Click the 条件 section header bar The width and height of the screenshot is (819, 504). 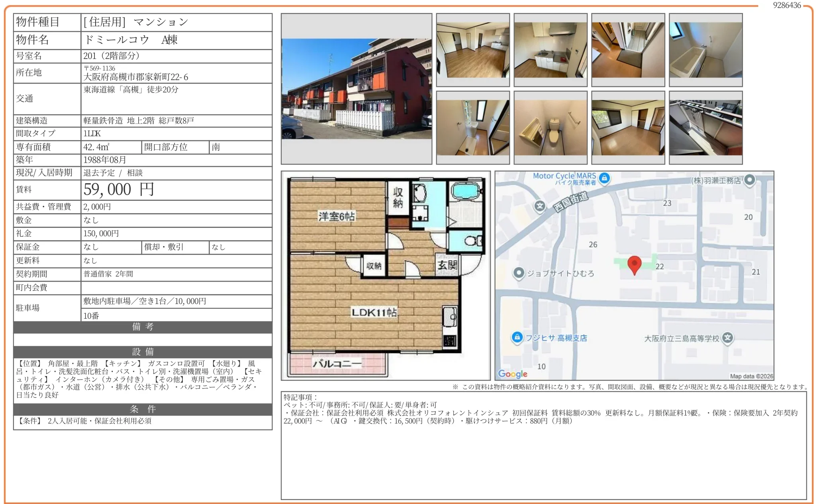143,409
